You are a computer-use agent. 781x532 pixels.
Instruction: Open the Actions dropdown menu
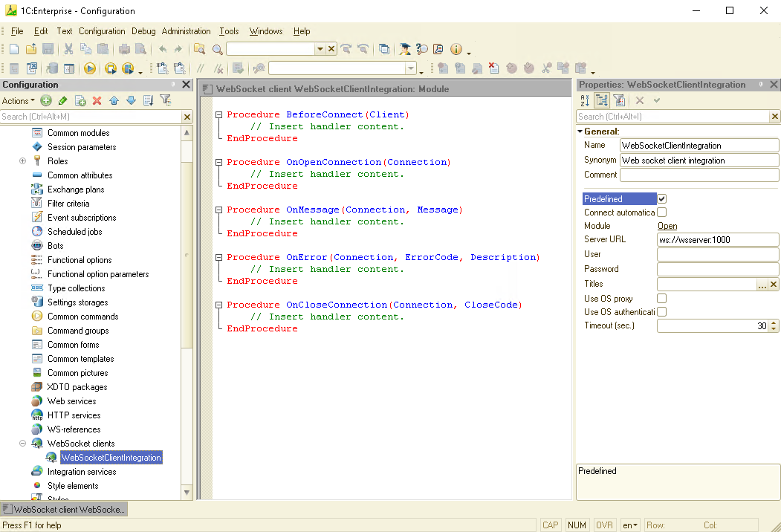pyautogui.click(x=19, y=100)
